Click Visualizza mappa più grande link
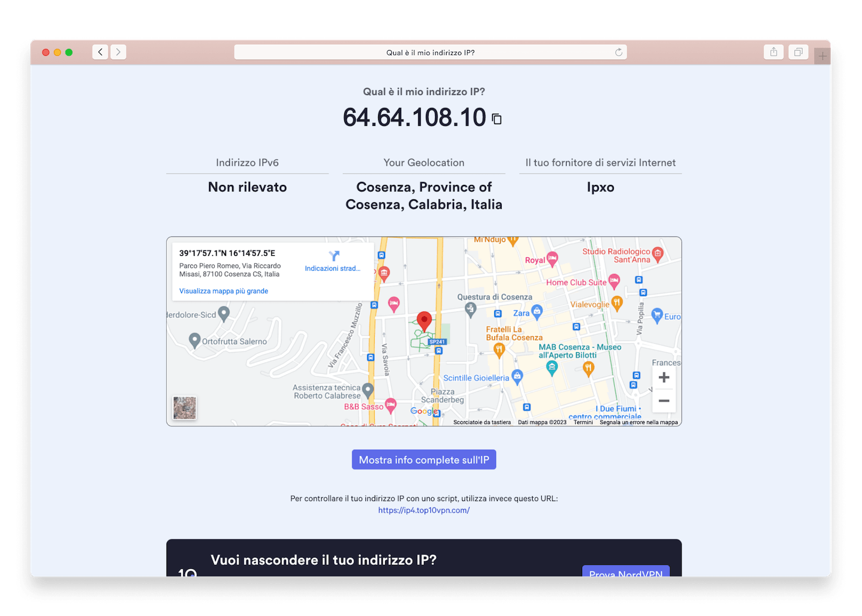 point(224,291)
